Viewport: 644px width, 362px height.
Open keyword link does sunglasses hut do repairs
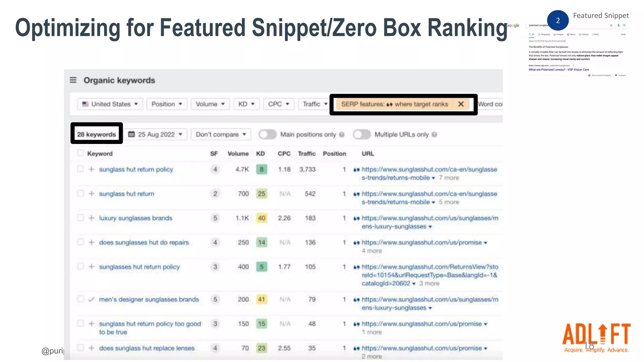[144, 242]
